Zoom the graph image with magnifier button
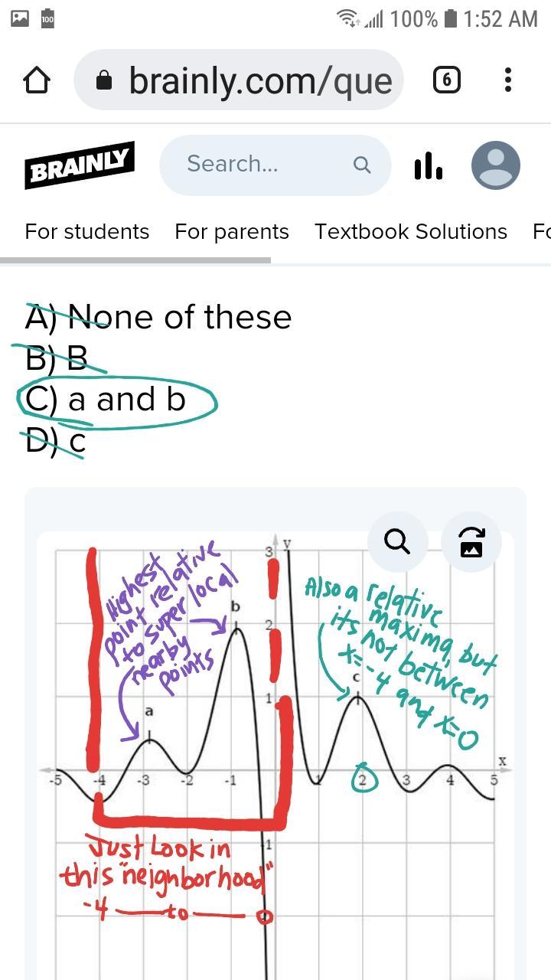Screen dimensions: 551x980 click(397, 542)
